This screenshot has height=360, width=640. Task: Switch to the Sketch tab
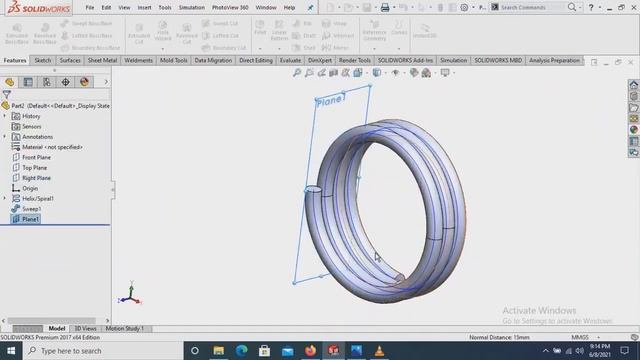43,60
